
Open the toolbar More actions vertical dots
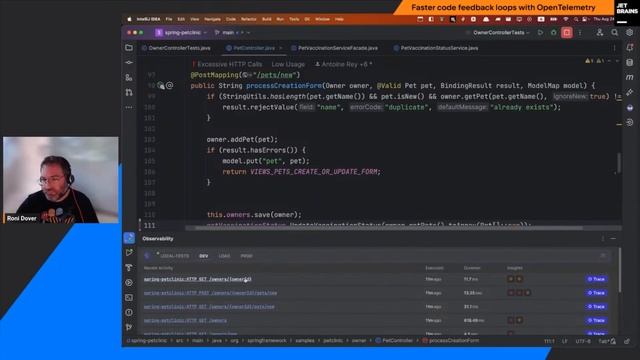coord(580,33)
